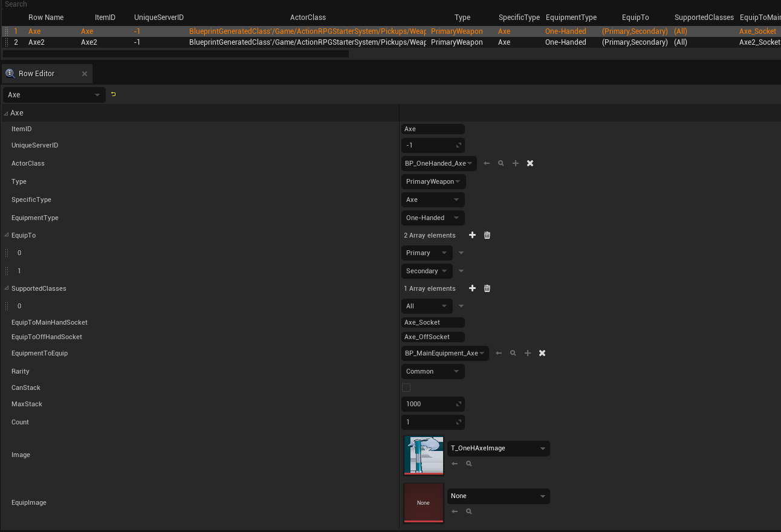Open SupportedClasses element 0 All dropdown

point(427,306)
